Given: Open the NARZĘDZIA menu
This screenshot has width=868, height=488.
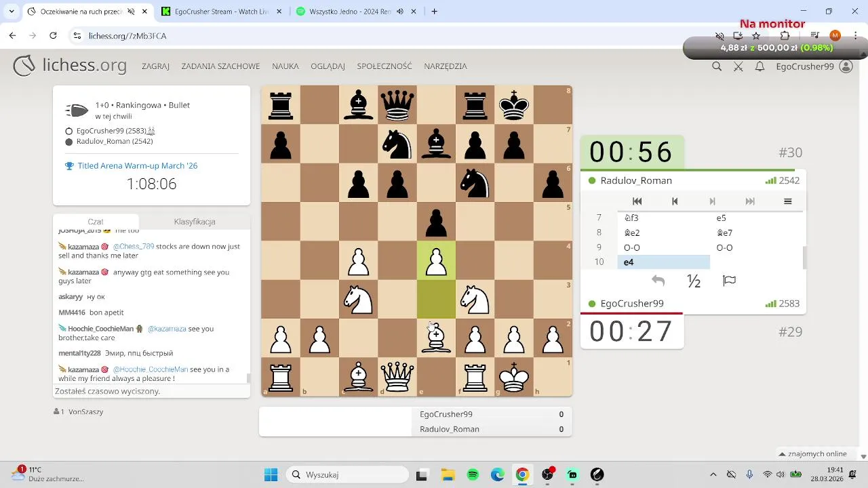Looking at the screenshot, I should click(x=446, y=66).
